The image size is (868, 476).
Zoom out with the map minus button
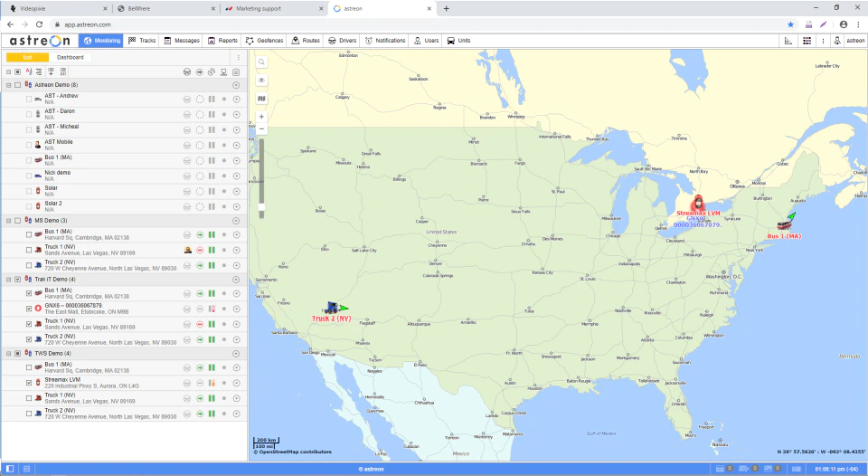tap(261, 129)
